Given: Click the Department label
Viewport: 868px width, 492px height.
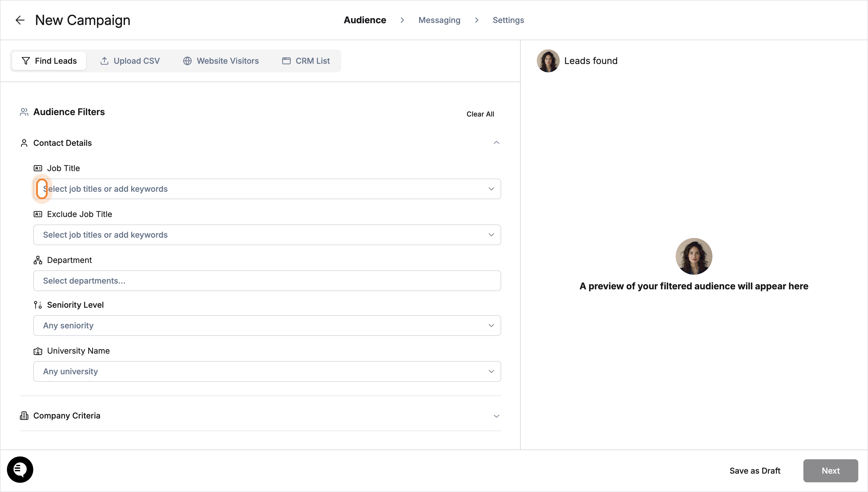Looking at the screenshot, I should (69, 260).
